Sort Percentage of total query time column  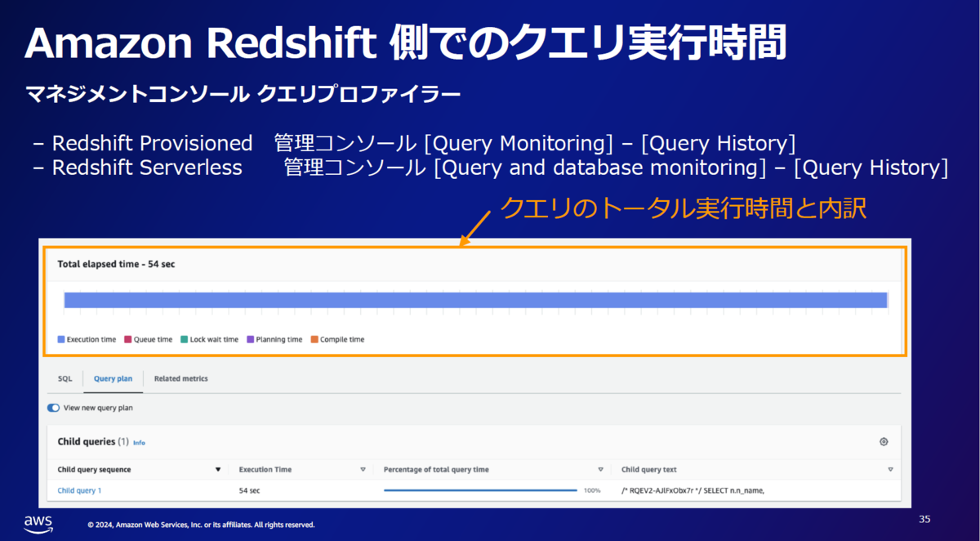[600, 470]
